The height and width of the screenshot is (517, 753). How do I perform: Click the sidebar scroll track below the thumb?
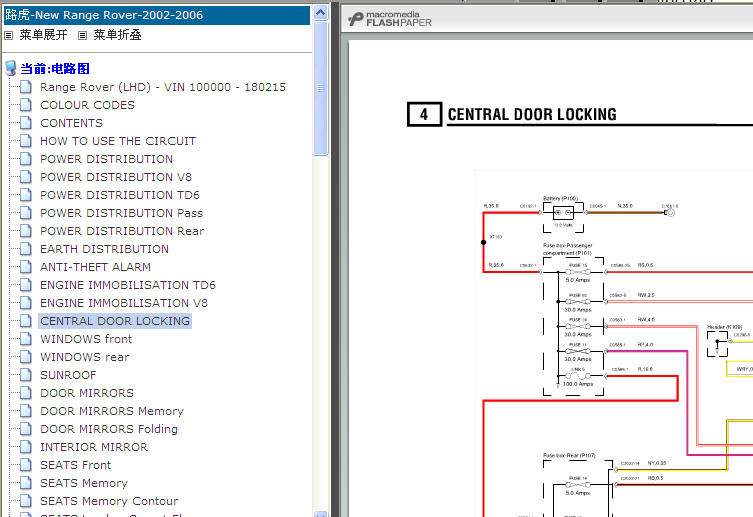(x=320, y=331)
